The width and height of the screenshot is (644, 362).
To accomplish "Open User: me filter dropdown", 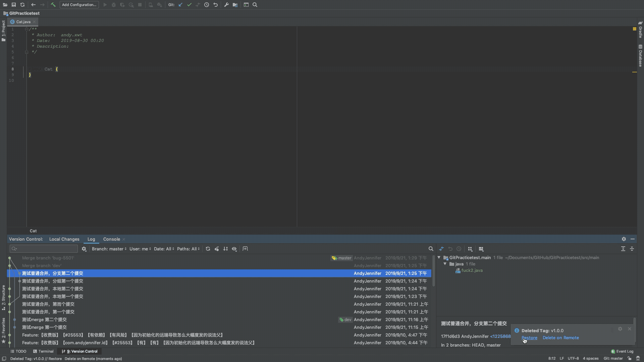I will click(x=140, y=249).
